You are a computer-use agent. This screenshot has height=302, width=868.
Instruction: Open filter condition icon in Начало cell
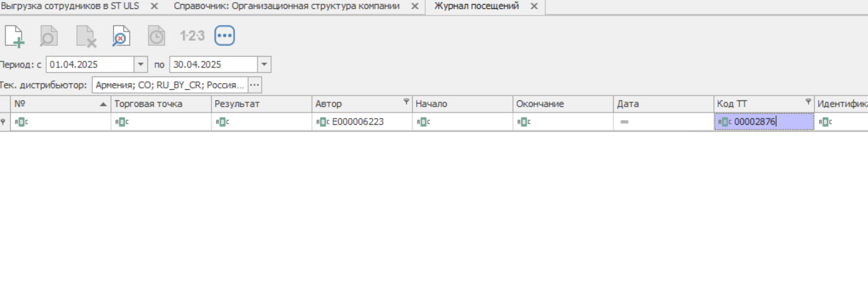tap(424, 122)
